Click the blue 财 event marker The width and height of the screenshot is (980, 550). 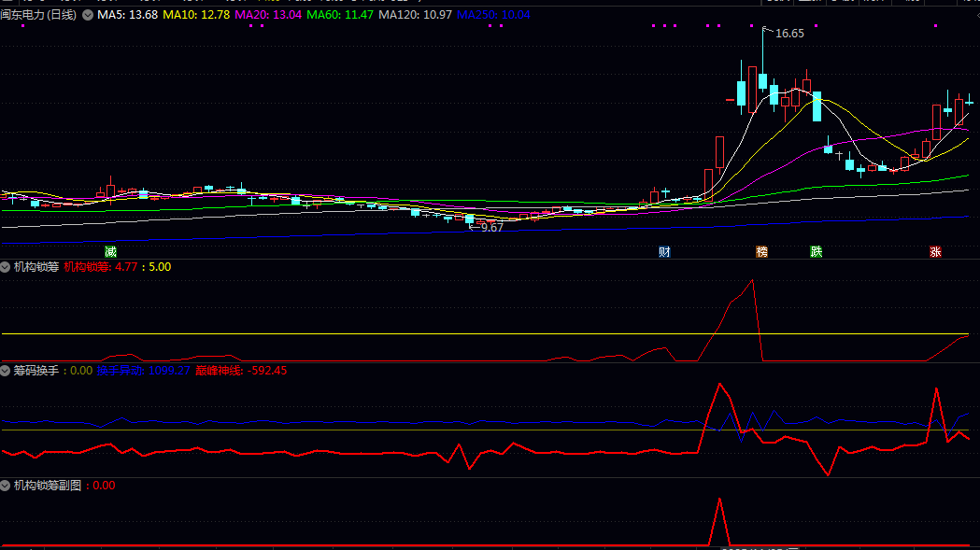(x=664, y=252)
